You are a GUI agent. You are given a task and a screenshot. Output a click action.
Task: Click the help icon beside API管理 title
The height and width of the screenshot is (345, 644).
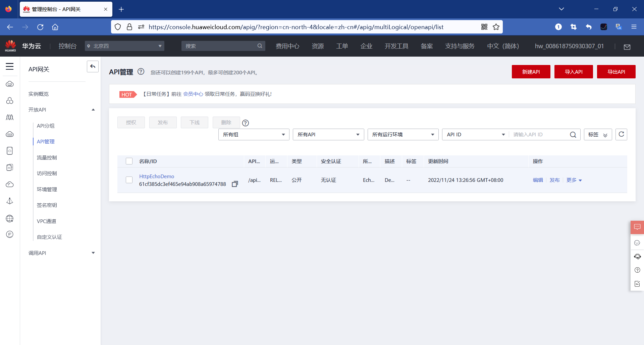[141, 72]
